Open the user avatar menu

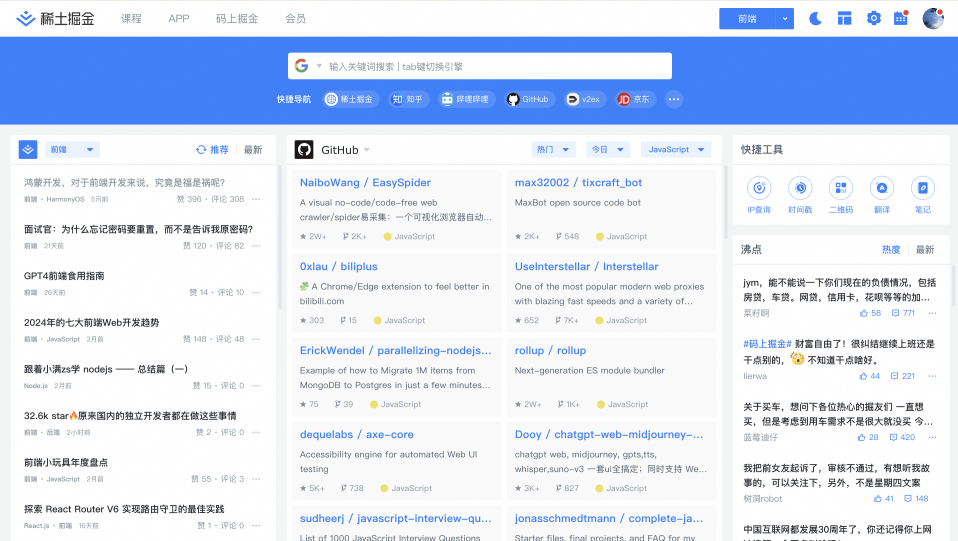(933, 18)
